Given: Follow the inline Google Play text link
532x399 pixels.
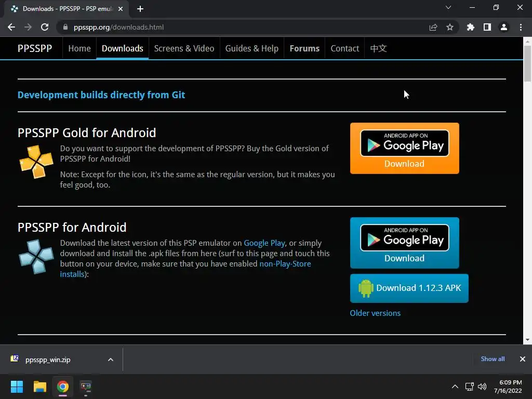Looking at the screenshot, I should click(x=264, y=243).
